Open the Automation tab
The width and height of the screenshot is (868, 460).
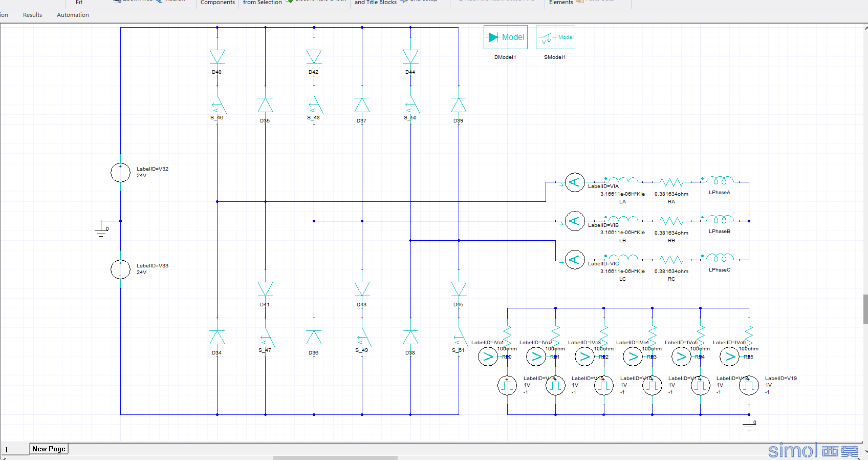[73, 15]
